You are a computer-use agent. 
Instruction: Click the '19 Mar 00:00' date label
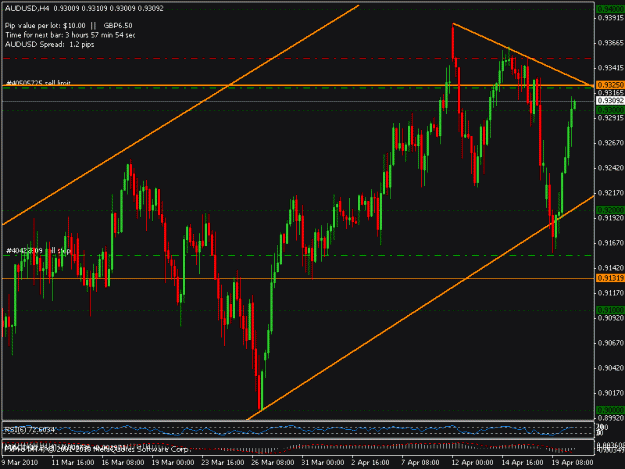pyautogui.click(x=173, y=463)
